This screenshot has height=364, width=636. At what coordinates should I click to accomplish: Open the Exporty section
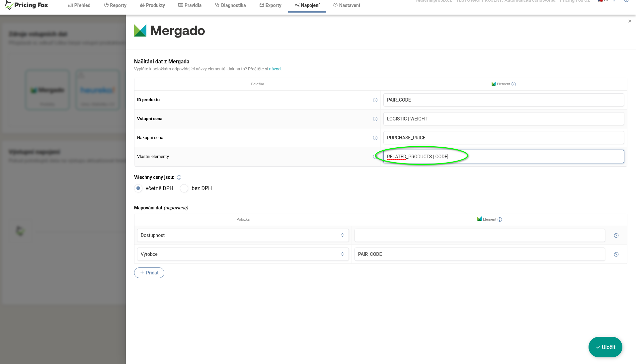(270, 5)
